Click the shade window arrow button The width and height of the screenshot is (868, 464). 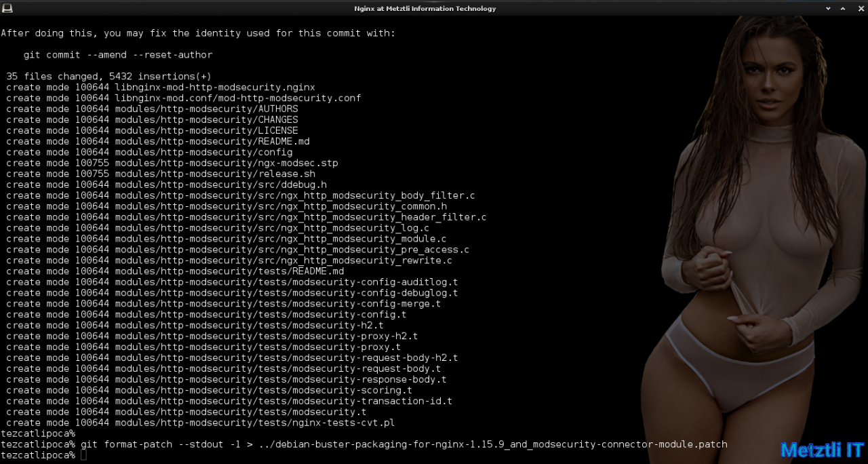coord(828,8)
